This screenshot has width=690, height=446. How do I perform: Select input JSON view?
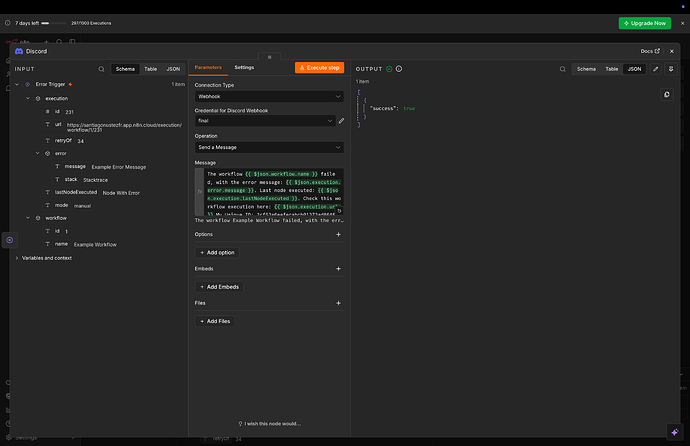click(x=173, y=69)
